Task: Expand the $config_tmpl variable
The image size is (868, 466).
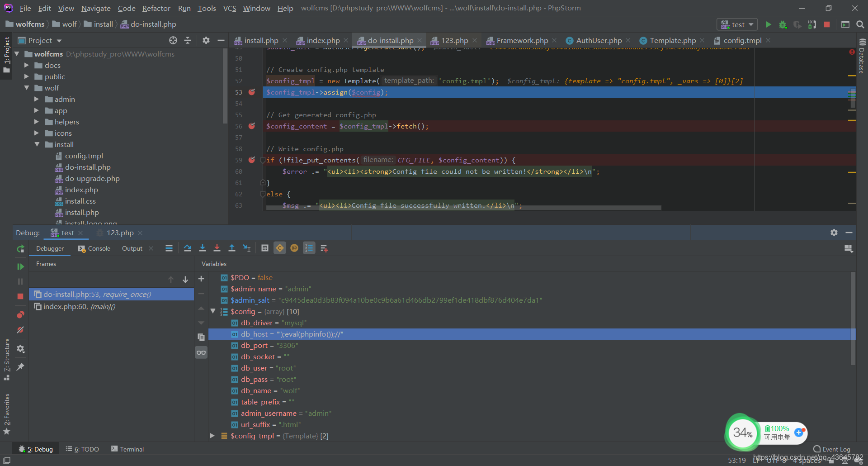Action: pos(212,436)
